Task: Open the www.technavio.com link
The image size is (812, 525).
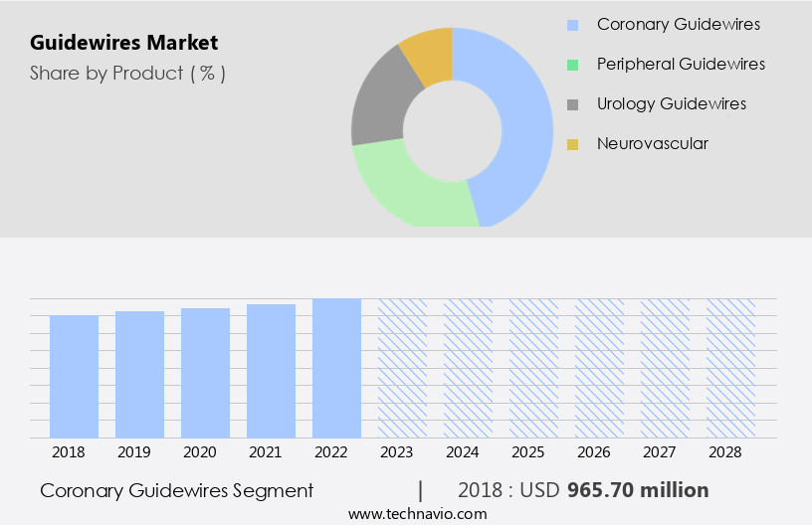Action: (x=417, y=513)
